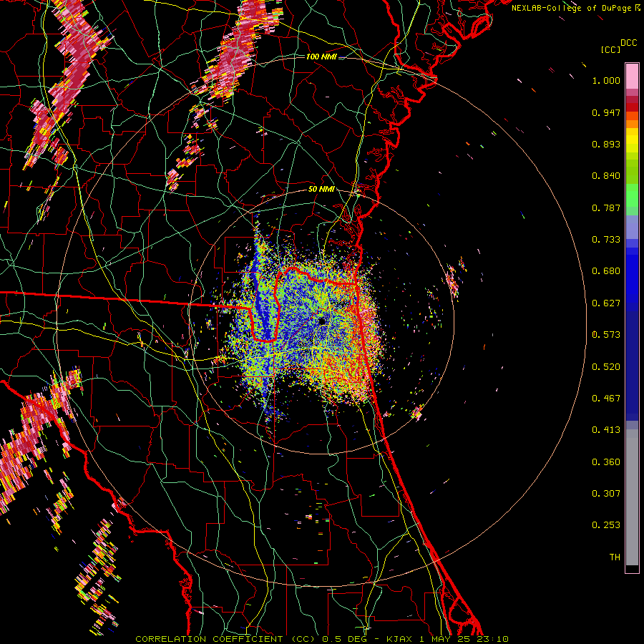
Task: Click the 0.733 legend value
Action: pyautogui.click(x=606, y=240)
